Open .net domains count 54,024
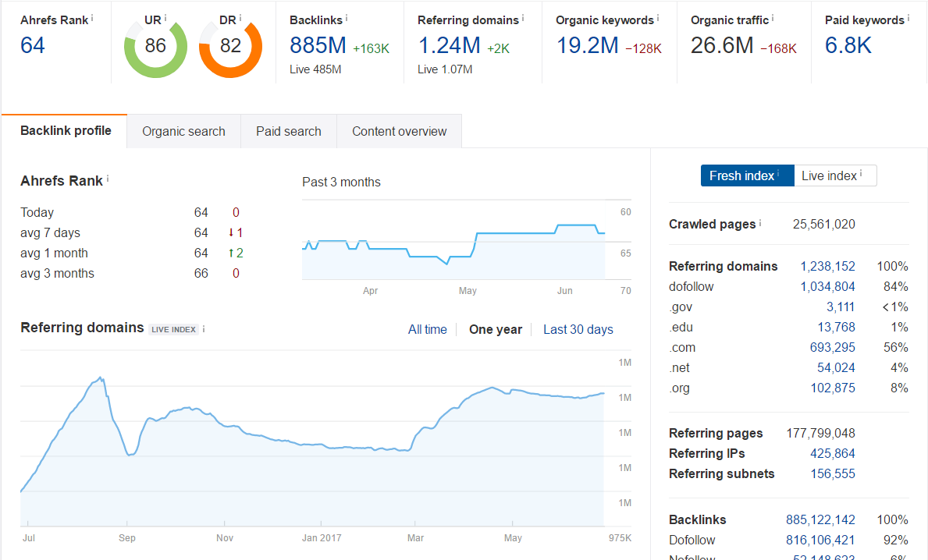 point(836,368)
